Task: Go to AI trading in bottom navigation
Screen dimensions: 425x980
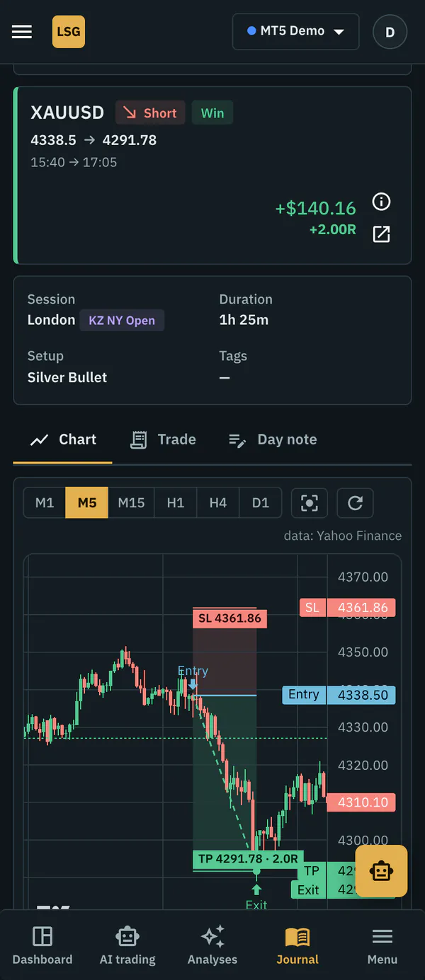Action: click(127, 945)
